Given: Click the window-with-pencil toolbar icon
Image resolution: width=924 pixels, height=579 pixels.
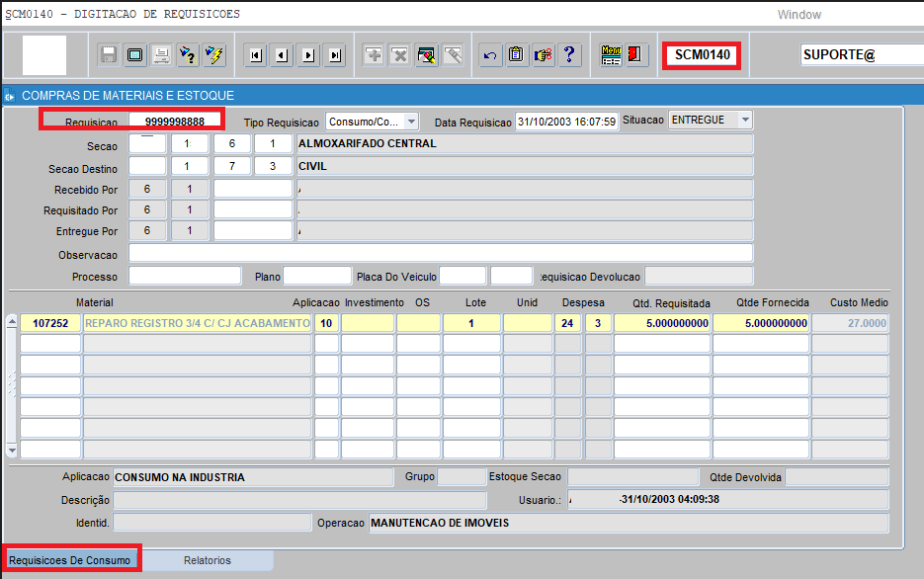Looking at the screenshot, I should point(427,55).
